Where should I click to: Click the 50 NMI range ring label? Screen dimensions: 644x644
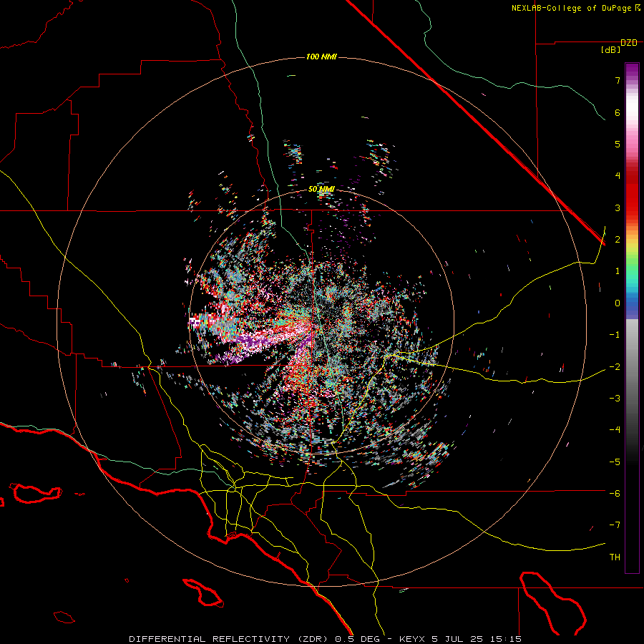pyautogui.click(x=321, y=189)
